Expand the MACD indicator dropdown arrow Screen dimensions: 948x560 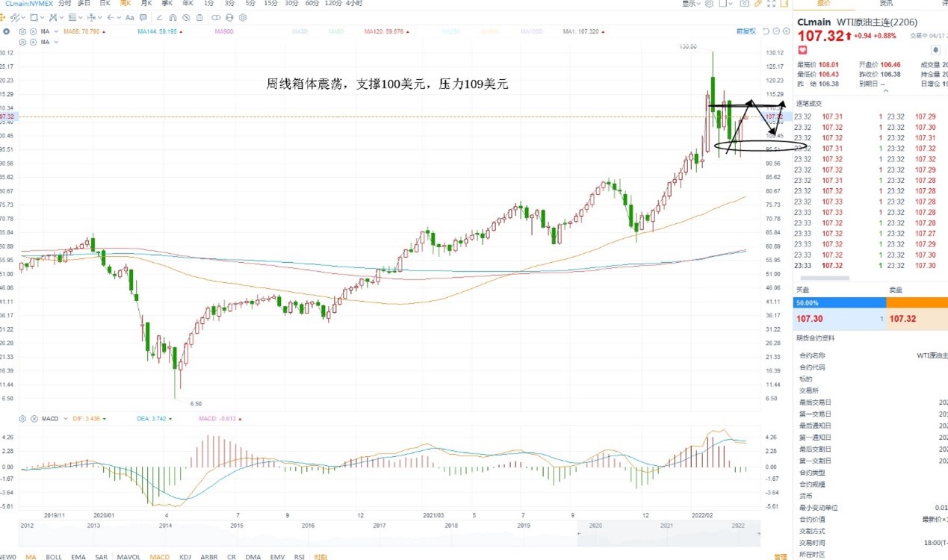pos(66,418)
